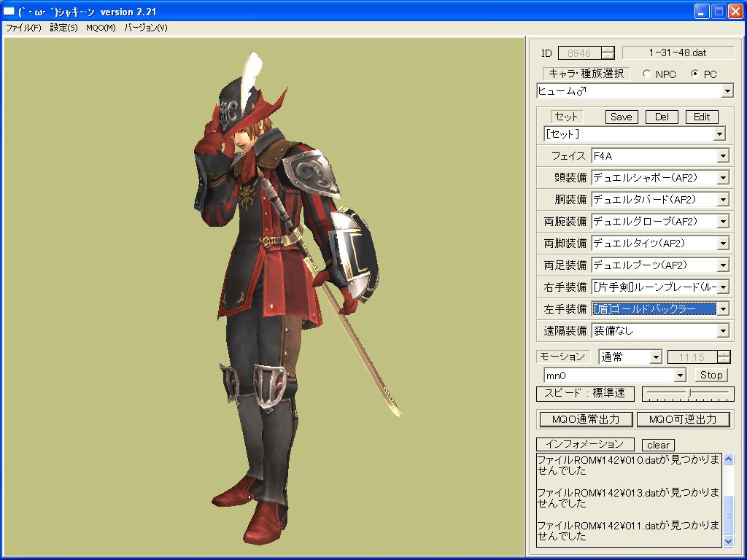Open the 胴装備 equipment dropdown
This screenshot has height=560, width=747.
pyautogui.click(x=723, y=200)
